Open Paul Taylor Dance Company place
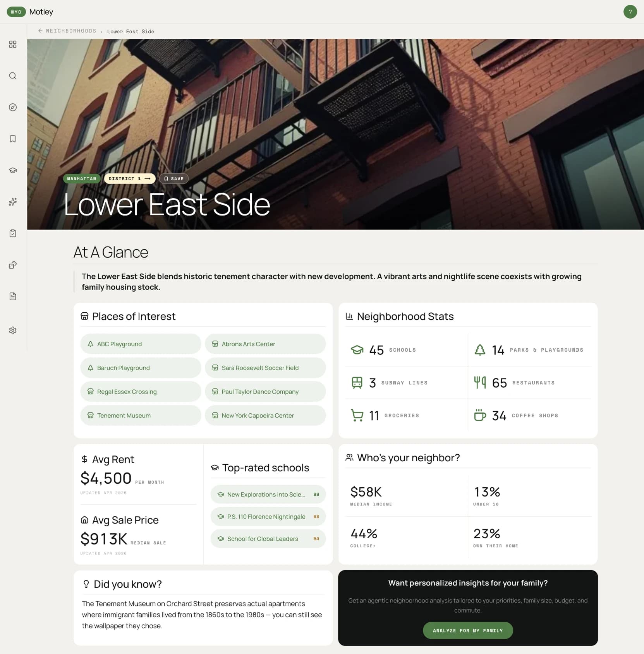This screenshot has height=654, width=644. 265,392
